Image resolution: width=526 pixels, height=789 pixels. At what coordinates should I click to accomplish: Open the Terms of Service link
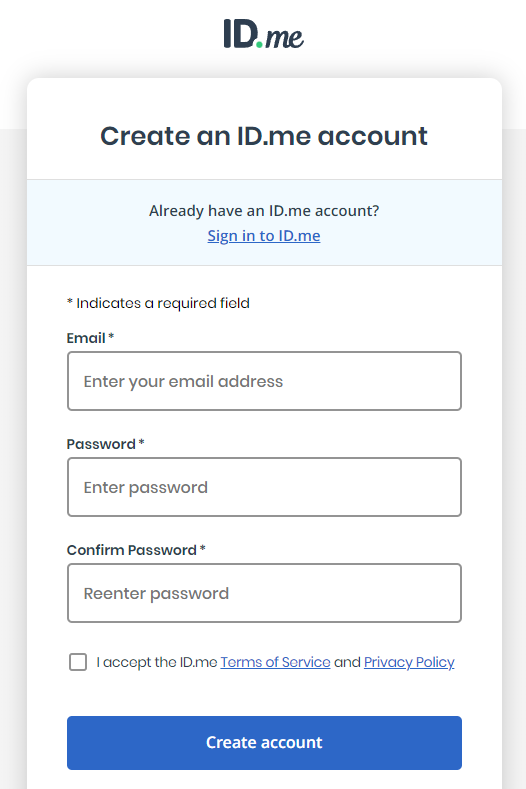[275, 662]
